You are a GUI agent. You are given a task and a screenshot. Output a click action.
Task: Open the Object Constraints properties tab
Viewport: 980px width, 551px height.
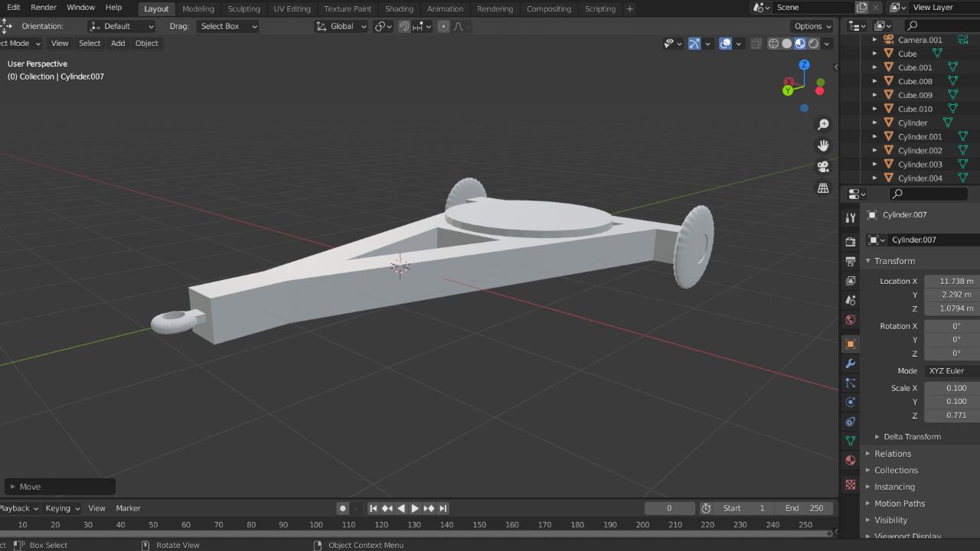click(850, 422)
